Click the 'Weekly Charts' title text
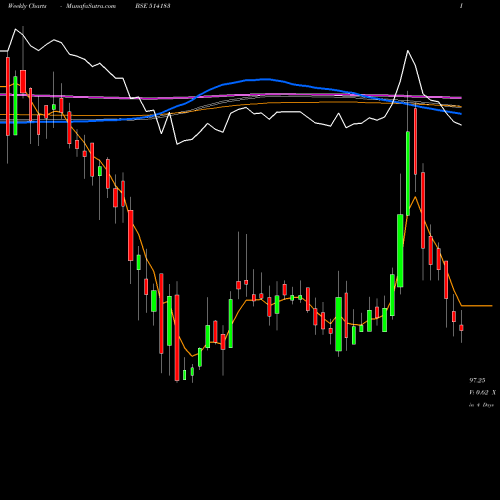Screen dimensions: 500x500 [27, 6]
